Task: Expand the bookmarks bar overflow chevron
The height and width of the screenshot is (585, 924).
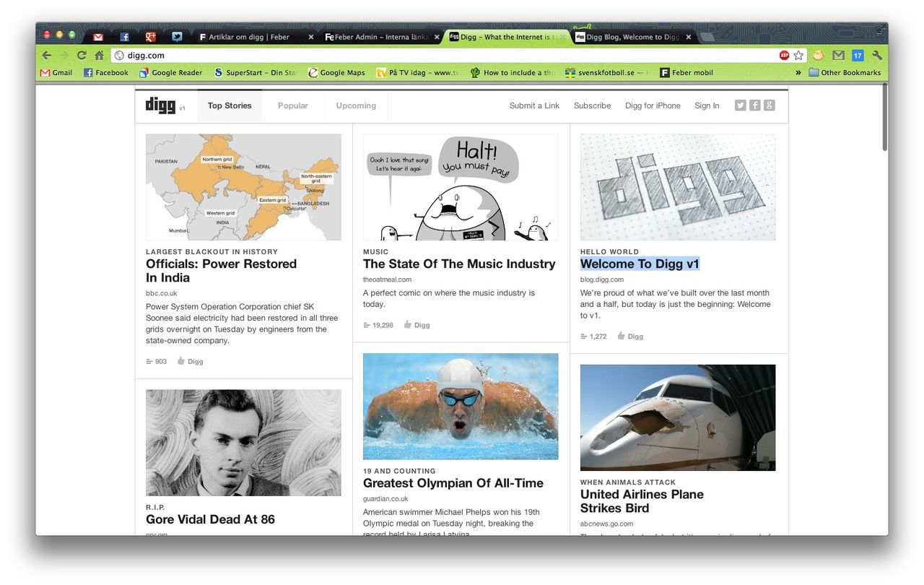Action: (x=798, y=72)
